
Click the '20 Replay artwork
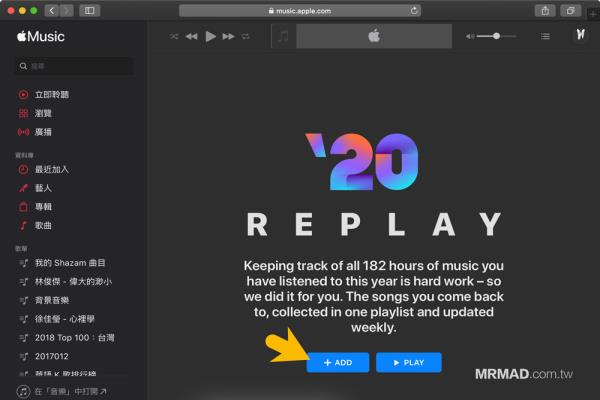pyautogui.click(x=362, y=162)
